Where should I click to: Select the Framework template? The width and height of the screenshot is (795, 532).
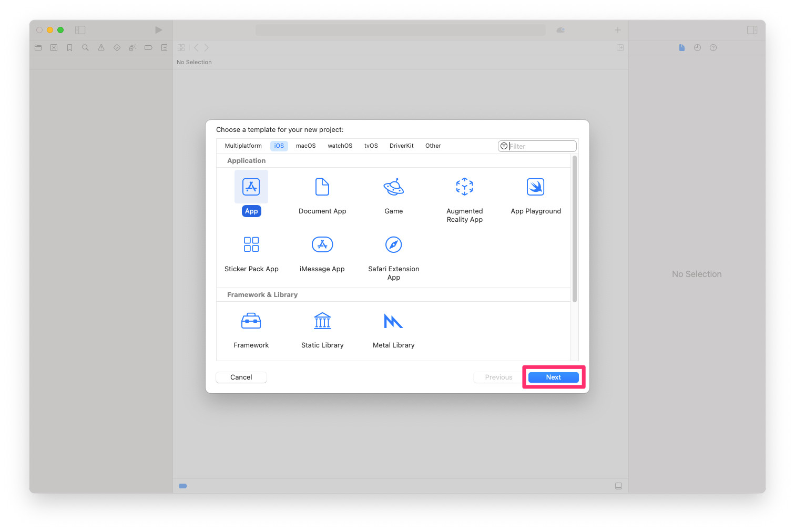click(251, 321)
